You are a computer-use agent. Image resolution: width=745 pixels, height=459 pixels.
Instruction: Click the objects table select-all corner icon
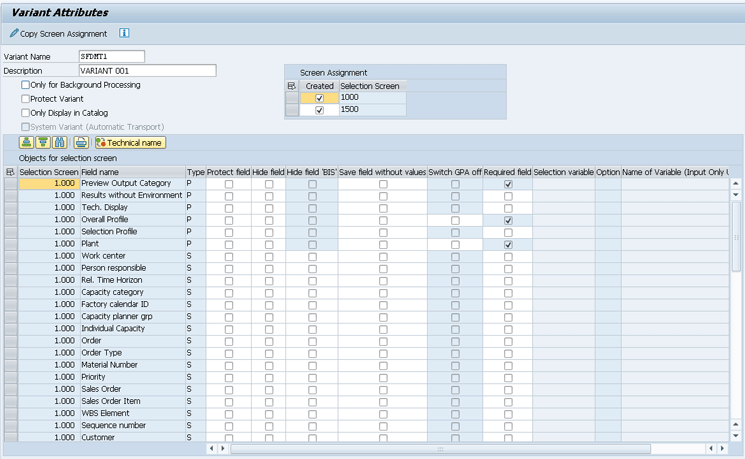(10, 172)
